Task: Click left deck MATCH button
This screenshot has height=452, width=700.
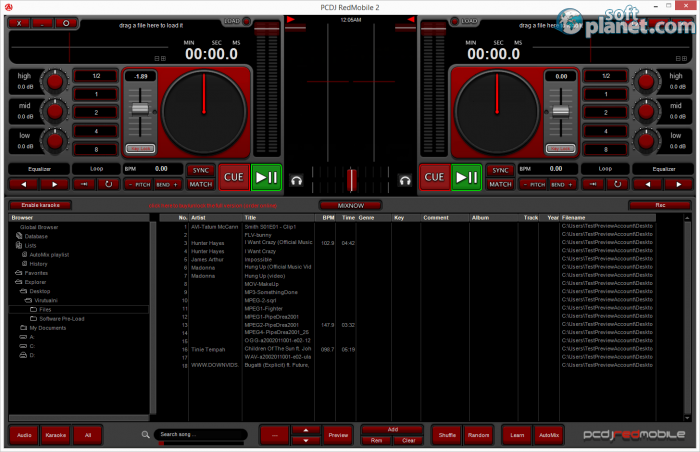Action: (200, 184)
